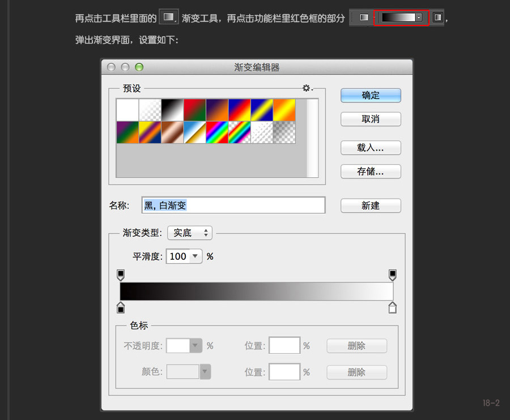Open the 渐变类型 dropdown showing 实底

(x=190, y=233)
